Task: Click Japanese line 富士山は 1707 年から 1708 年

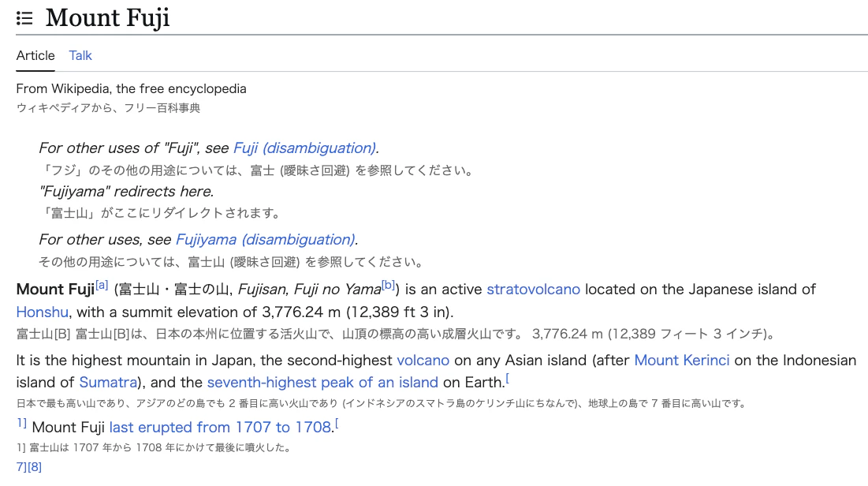Action: (x=154, y=448)
